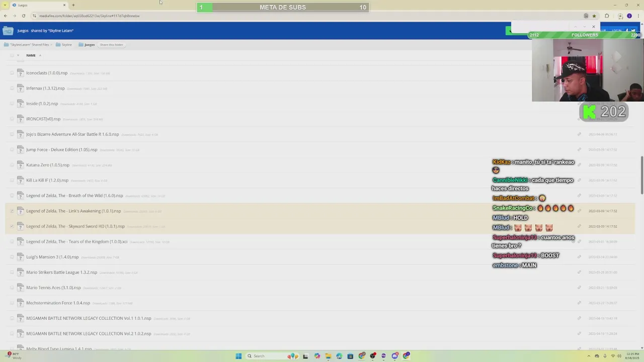This screenshot has width=644, height=362.
Task: Check the box for Kill La Kill IF
Action: coord(12,180)
